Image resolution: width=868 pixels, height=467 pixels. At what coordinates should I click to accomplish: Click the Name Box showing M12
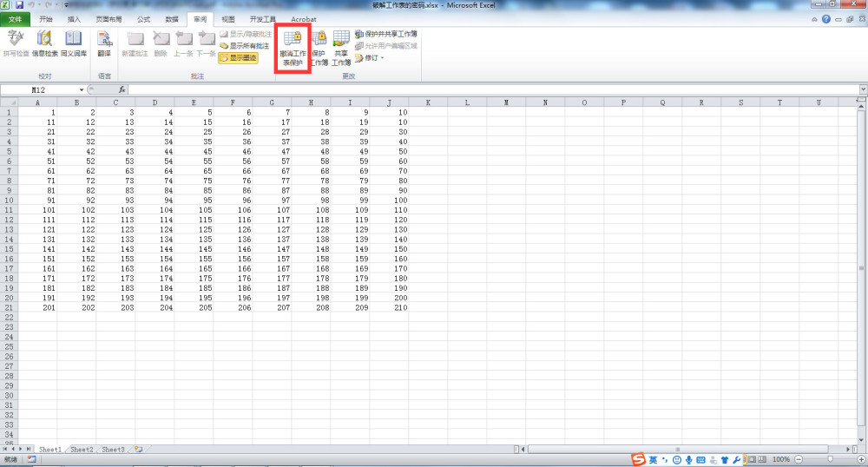(39, 89)
